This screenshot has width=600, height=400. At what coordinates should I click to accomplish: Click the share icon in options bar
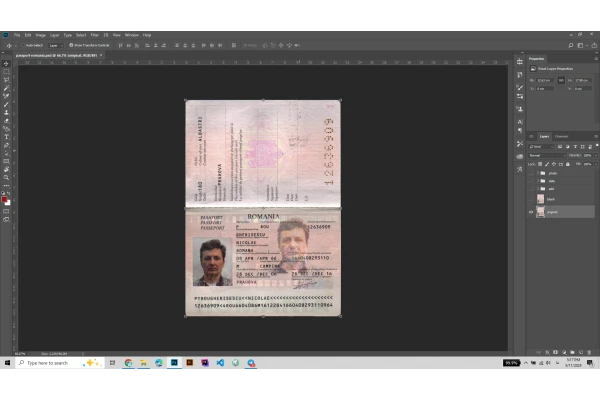[x=594, y=45]
